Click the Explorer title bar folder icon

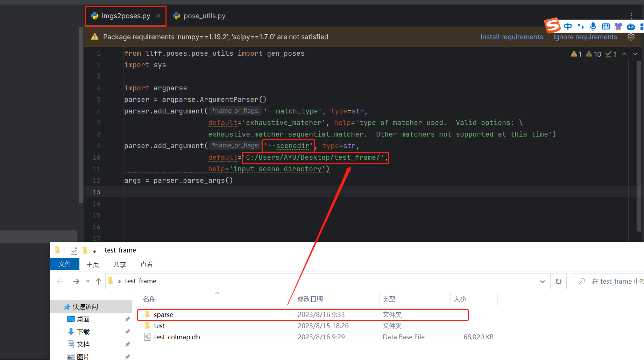tap(57, 250)
